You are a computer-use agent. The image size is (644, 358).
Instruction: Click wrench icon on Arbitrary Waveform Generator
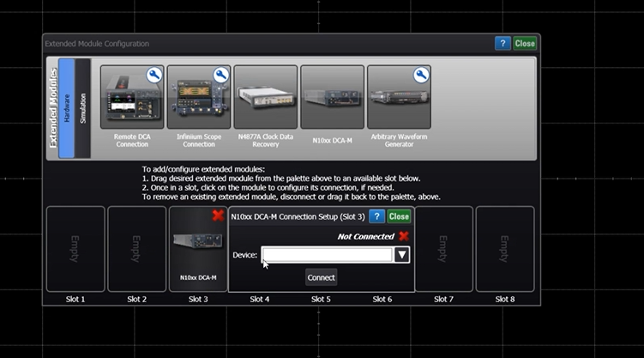(x=422, y=75)
